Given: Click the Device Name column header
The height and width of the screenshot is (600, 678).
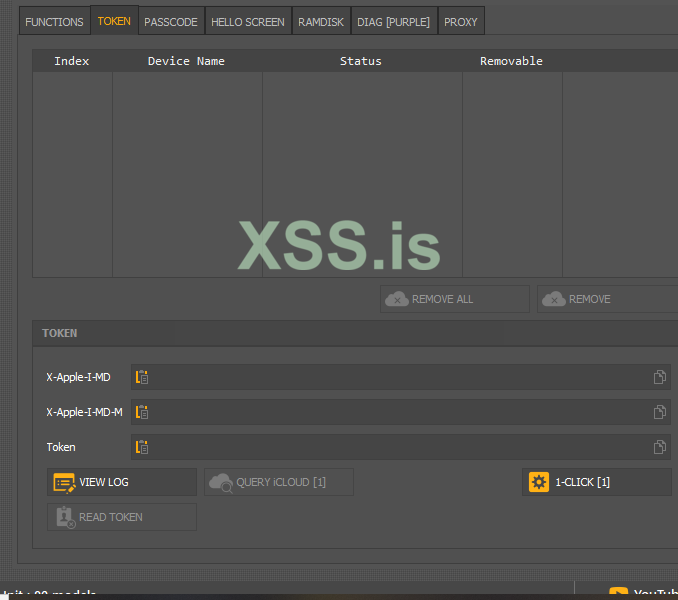Looking at the screenshot, I should coord(186,61).
